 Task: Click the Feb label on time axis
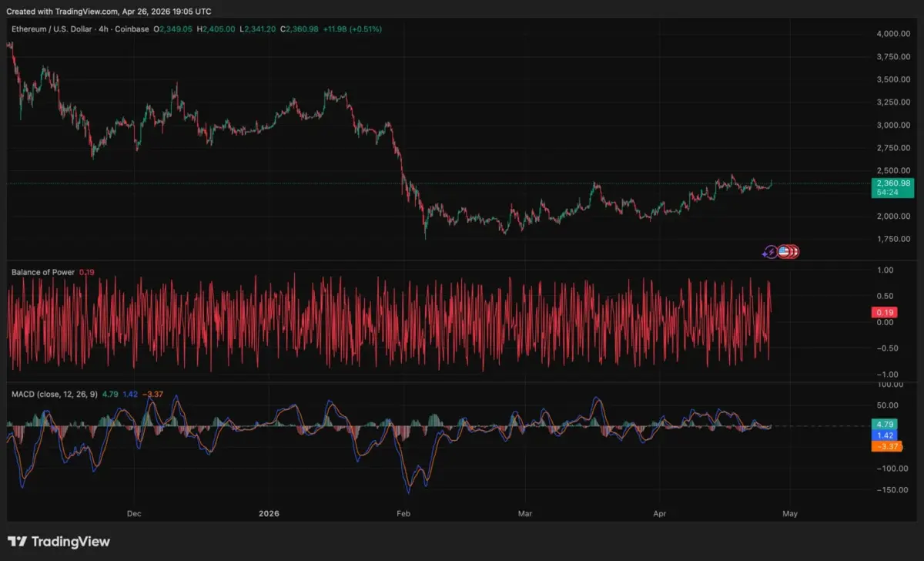click(x=403, y=513)
